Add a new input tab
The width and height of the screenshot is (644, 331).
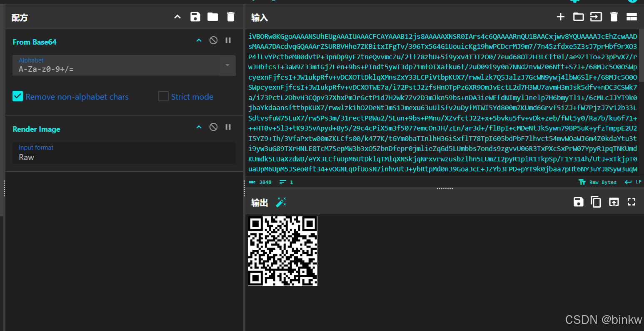tap(561, 17)
